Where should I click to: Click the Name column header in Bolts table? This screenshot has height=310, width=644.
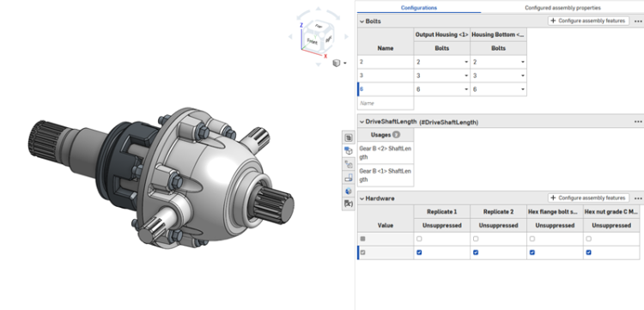(386, 48)
